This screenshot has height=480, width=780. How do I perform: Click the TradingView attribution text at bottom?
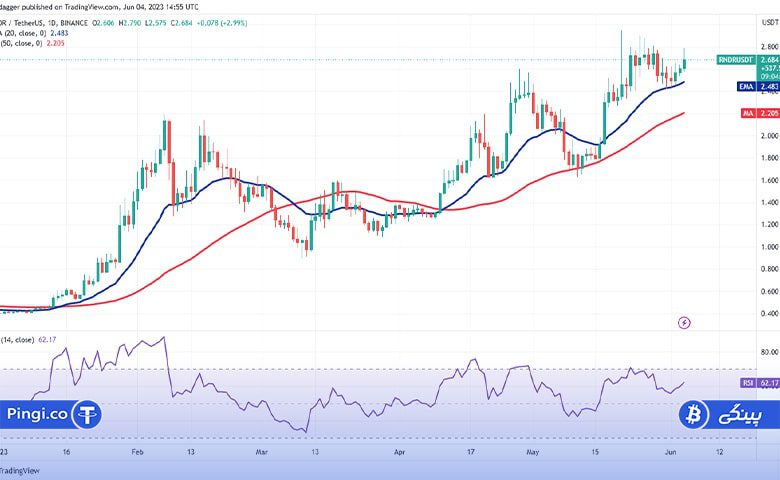tap(20, 471)
